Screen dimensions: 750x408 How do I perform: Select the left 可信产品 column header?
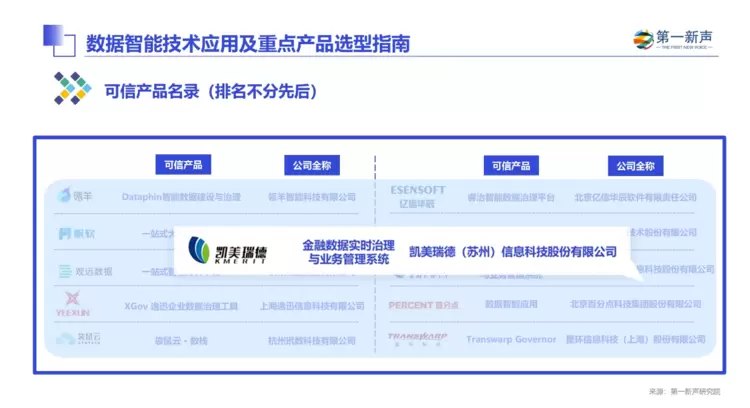[182, 165]
